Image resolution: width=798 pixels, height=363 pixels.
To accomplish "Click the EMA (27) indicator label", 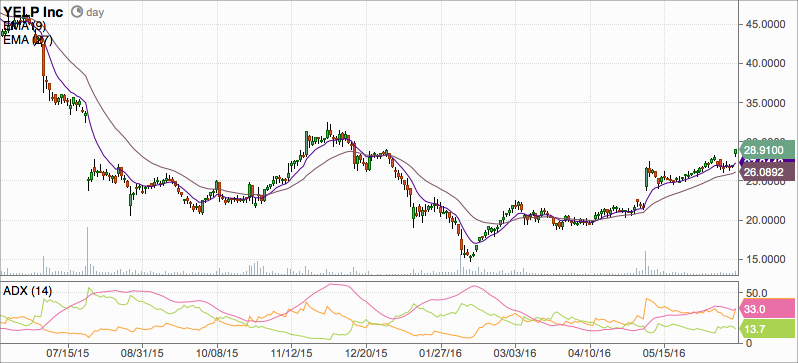I will tap(27, 41).
